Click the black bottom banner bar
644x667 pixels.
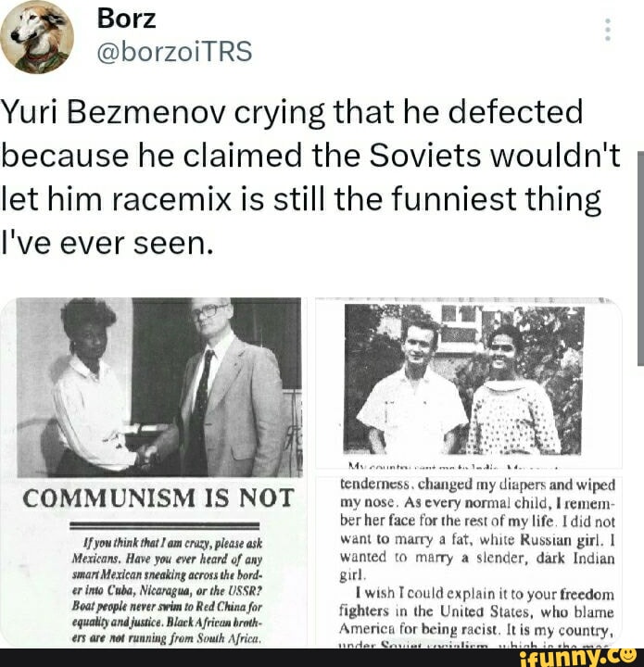pyautogui.click(x=322, y=658)
